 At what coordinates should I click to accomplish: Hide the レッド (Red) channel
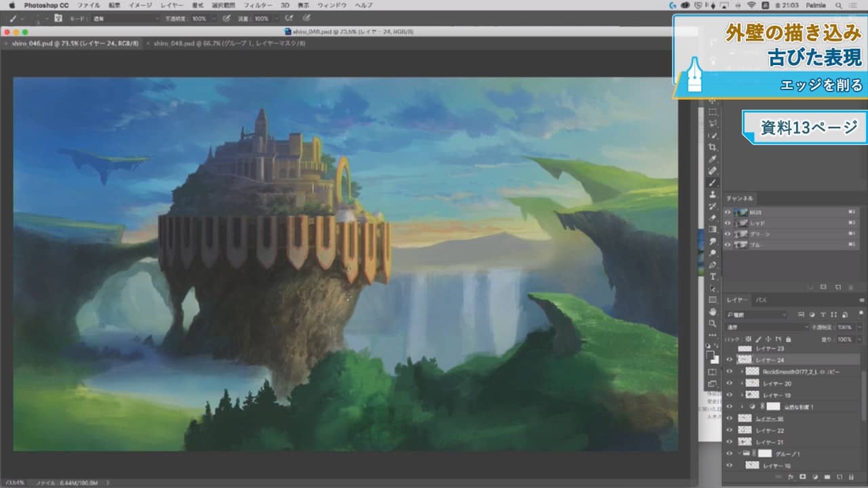tap(728, 223)
